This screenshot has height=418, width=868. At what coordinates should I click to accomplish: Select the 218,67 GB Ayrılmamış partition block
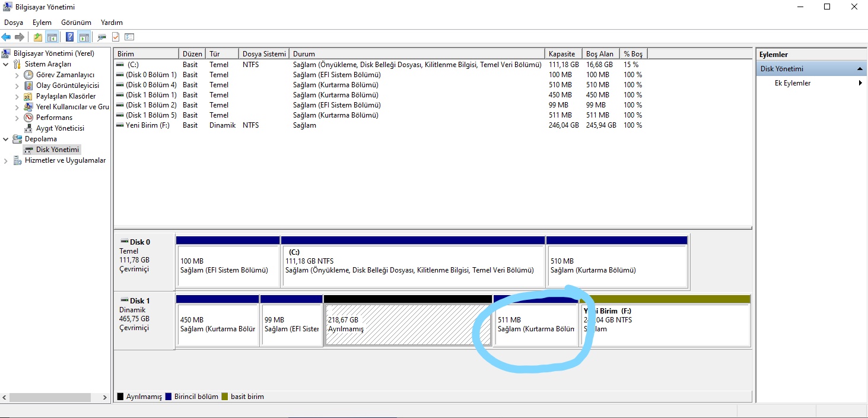pos(408,325)
